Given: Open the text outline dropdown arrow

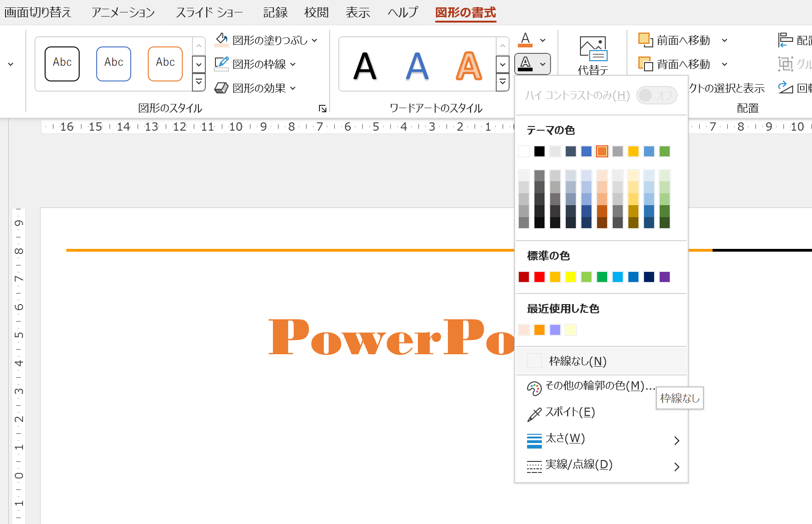Looking at the screenshot, I should point(543,64).
